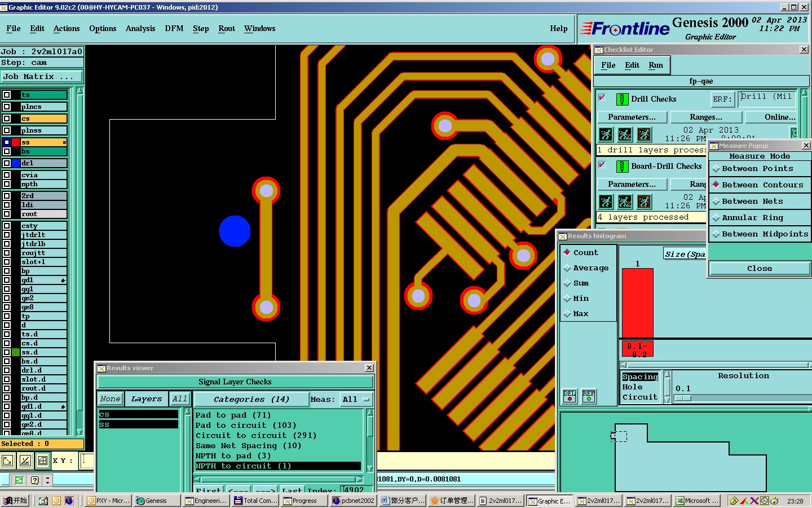Open the File menu in Graphic Editor
The image size is (812, 508).
[14, 29]
